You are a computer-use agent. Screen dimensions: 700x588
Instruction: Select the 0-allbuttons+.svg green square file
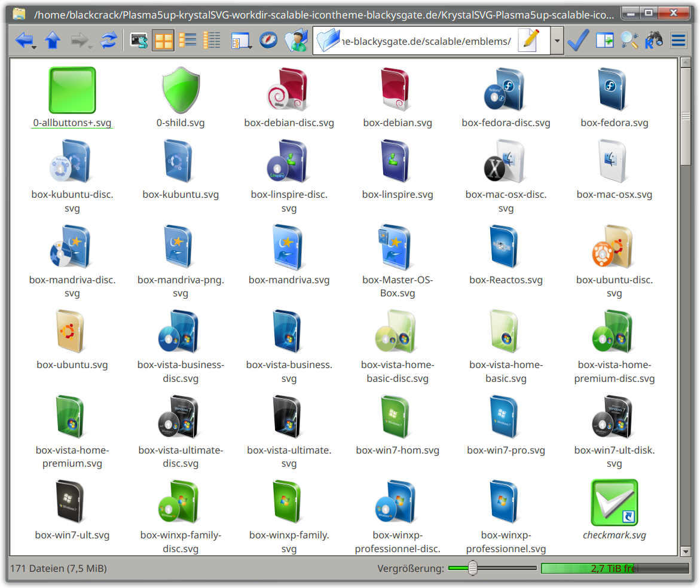pos(72,97)
